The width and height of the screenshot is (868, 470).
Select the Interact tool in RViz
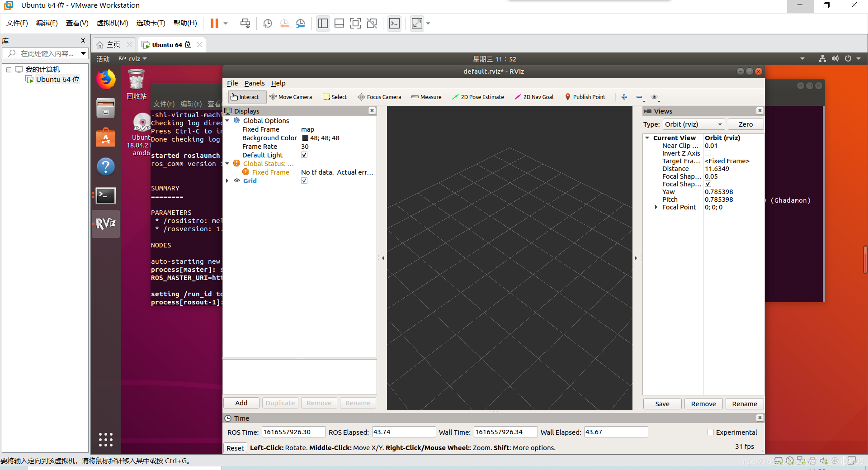click(x=246, y=96)
